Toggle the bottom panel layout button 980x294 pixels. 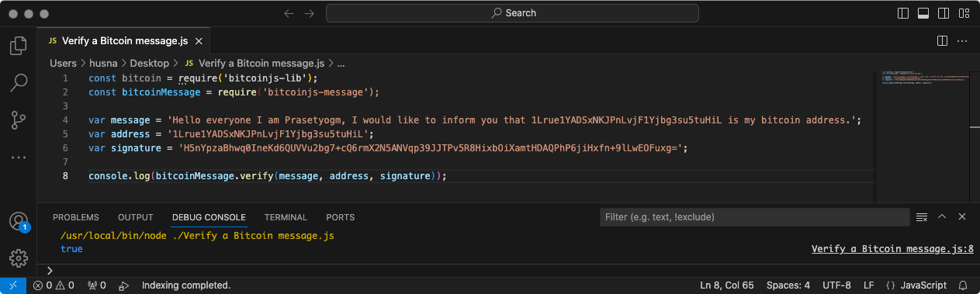pos(923,13)
